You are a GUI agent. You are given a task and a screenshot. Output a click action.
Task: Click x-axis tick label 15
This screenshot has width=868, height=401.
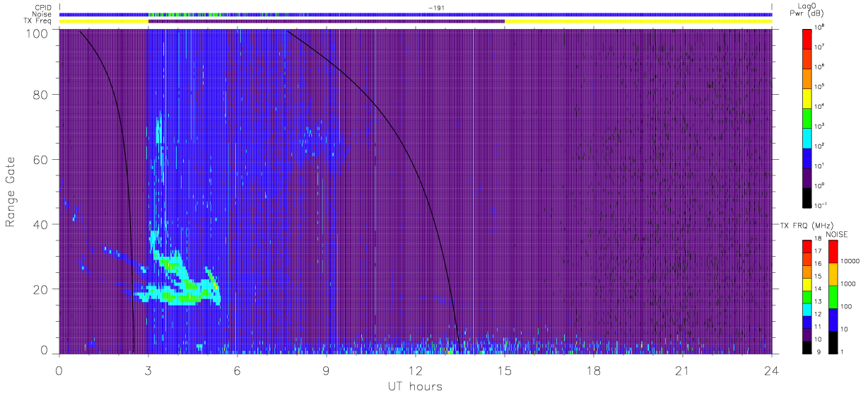click(505, 370)
